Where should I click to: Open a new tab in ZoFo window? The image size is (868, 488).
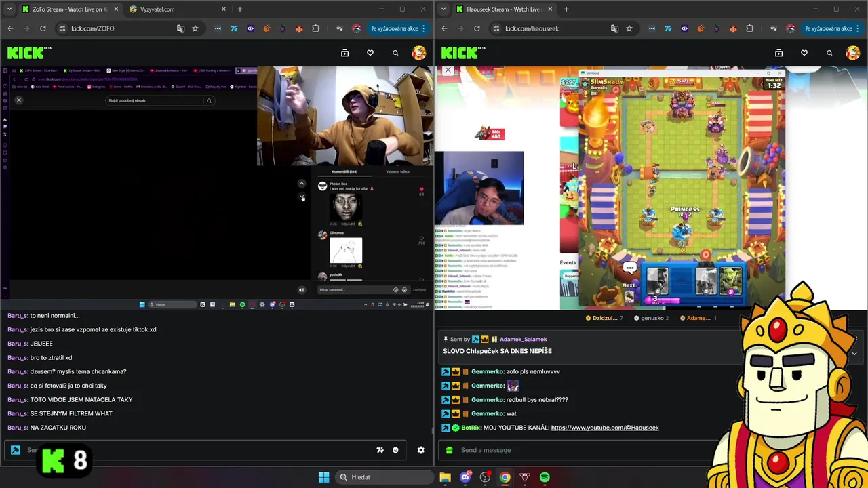tap(239, 9)
